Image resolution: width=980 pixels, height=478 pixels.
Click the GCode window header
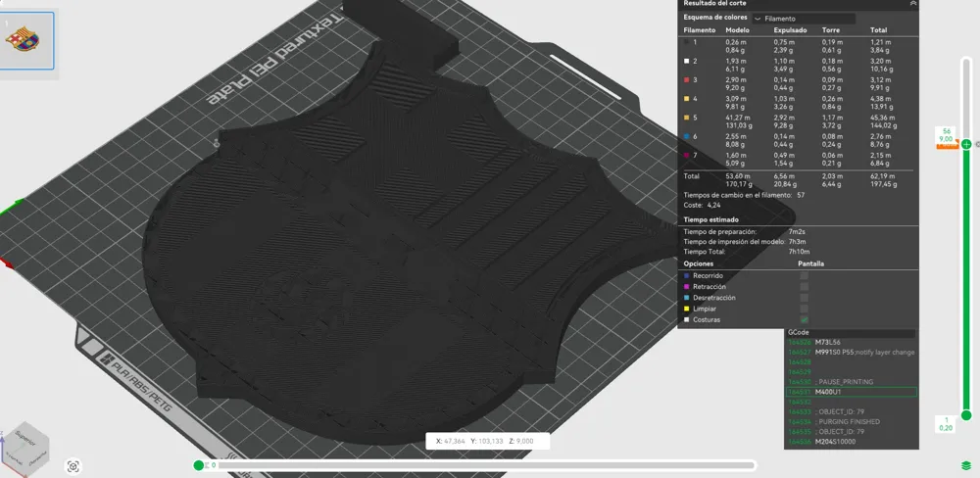pos(852,333)
